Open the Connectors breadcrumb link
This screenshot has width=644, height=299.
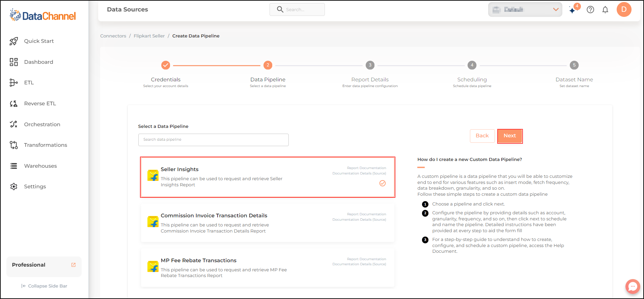click(x=113, y=36)
